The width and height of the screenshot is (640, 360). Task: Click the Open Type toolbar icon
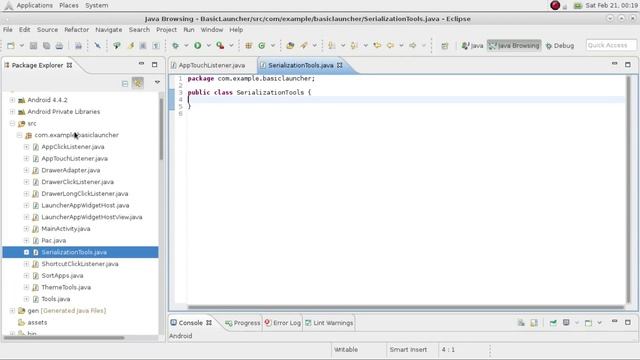(x=290, y=46)
